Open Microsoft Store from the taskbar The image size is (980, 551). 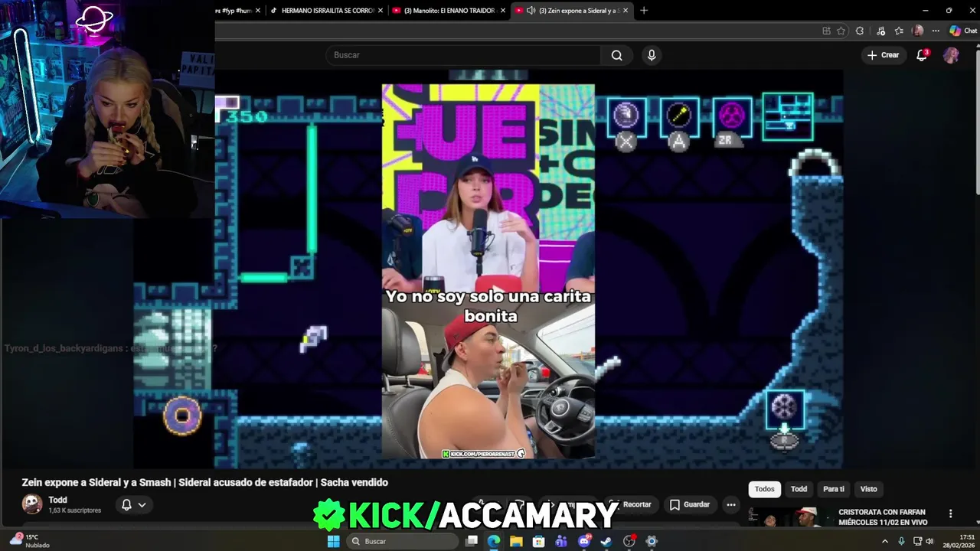tap(539, 541)
